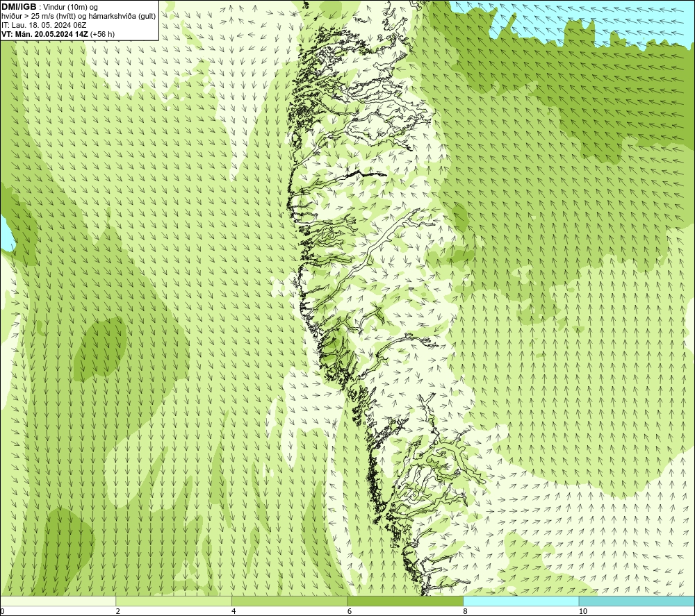Click the scale label '4'
Viewport: 695px width, 616px height.
(234, 612)
